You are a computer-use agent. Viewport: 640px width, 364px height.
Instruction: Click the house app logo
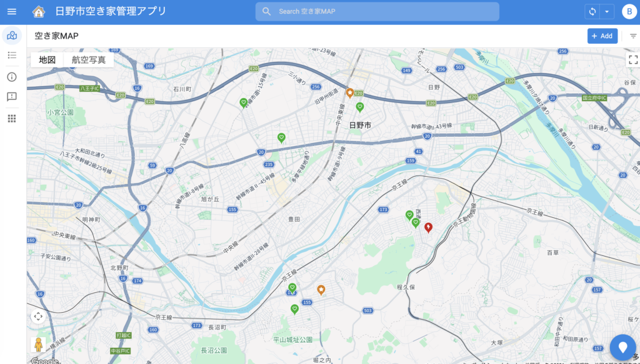(x=39, y=12)
